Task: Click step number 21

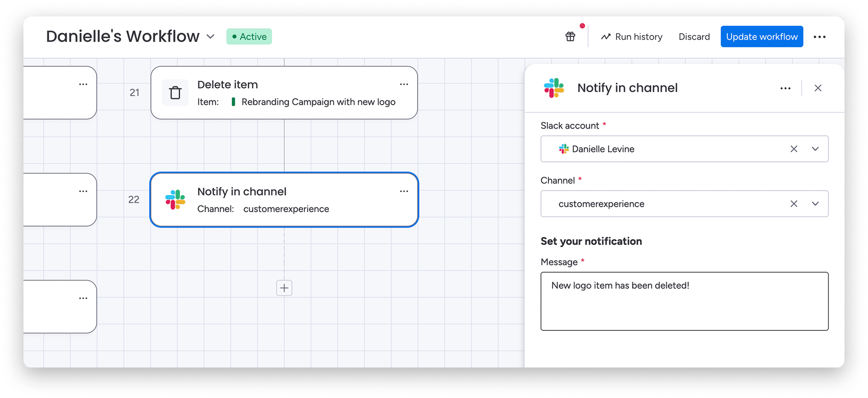Action: click(135, 92)
